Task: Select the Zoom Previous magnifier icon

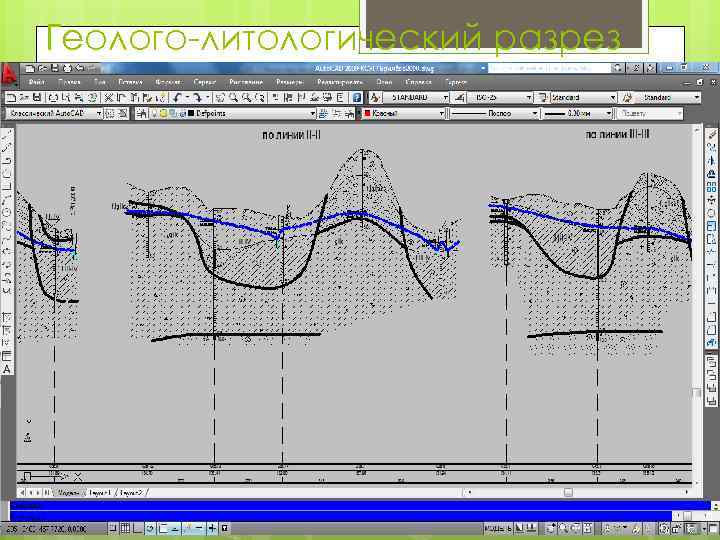Action: 260,97
